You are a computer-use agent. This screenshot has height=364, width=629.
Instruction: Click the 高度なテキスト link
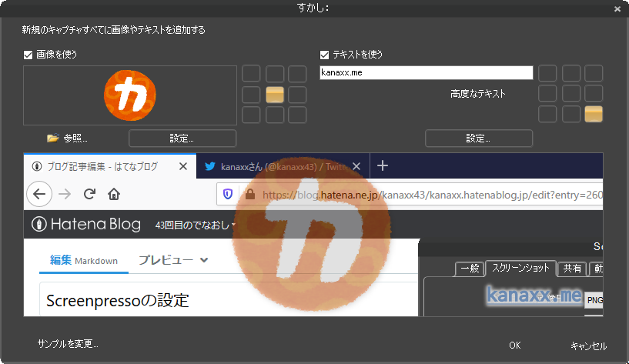478,94
